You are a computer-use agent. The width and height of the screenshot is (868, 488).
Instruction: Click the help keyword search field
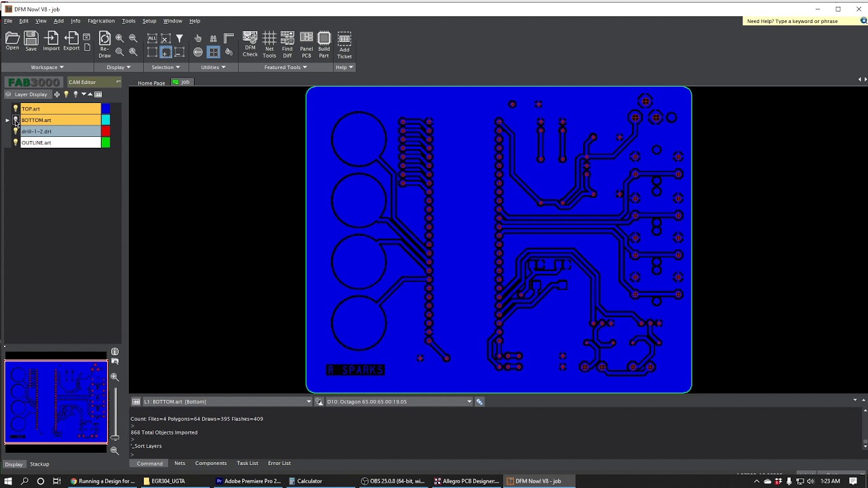click(x=801, y=21)
